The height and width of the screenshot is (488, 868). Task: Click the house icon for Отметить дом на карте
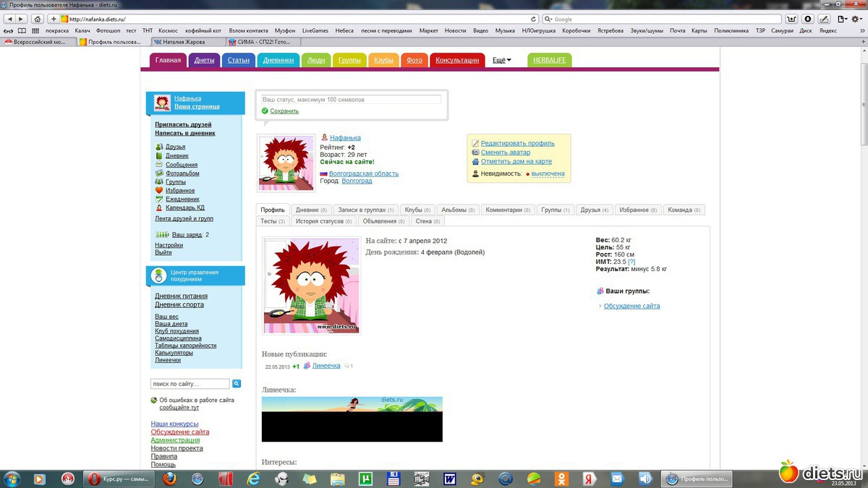click(x=475, y=162)
